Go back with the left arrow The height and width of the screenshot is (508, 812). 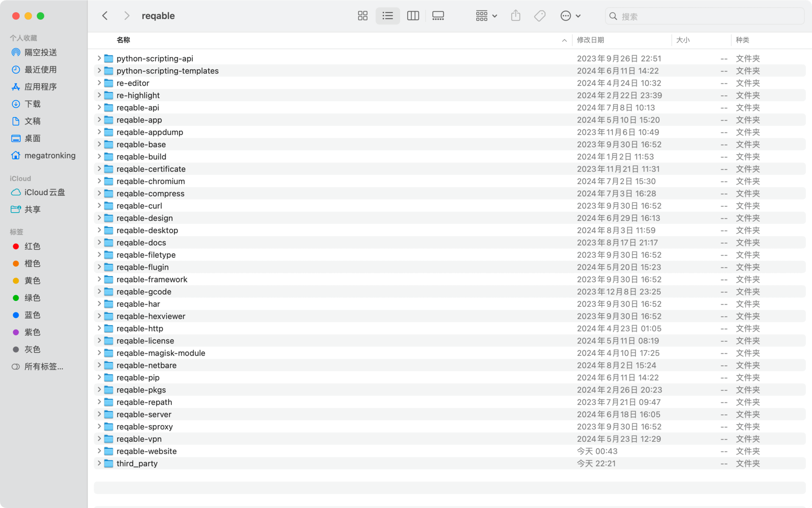pos(105,16)
